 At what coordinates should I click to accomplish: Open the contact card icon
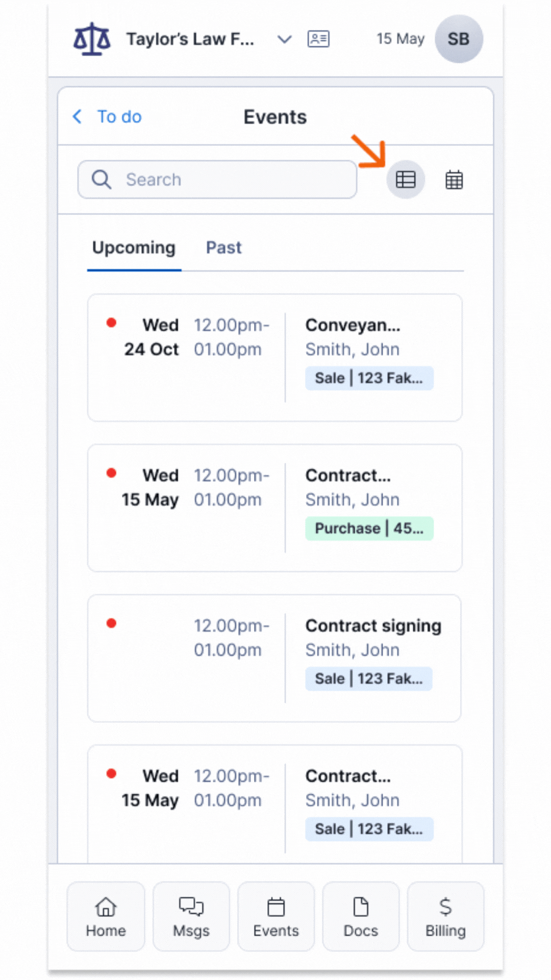coord(318,39)
